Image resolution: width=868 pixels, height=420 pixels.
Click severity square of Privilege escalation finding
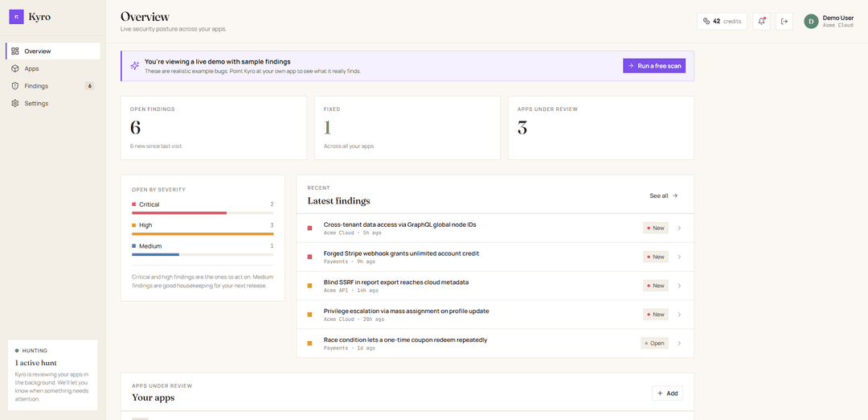pyautogui.click(x=310, y=315)
